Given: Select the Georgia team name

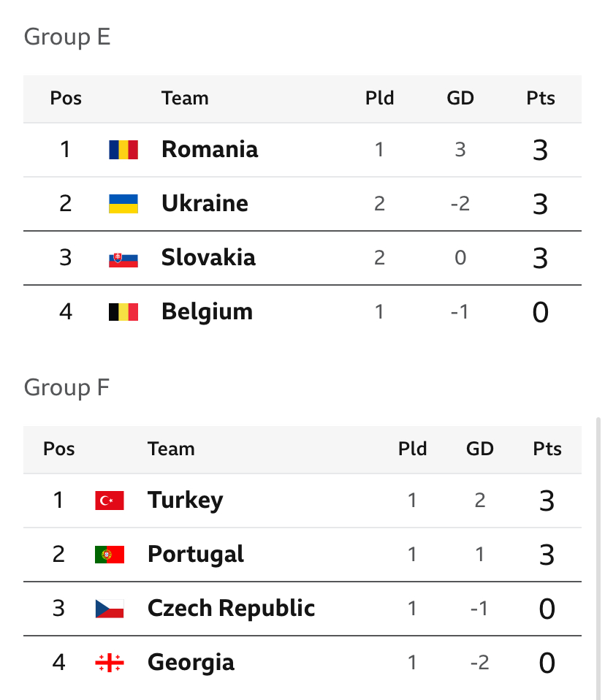Looking at the screenshot, I should click(191, 663).
